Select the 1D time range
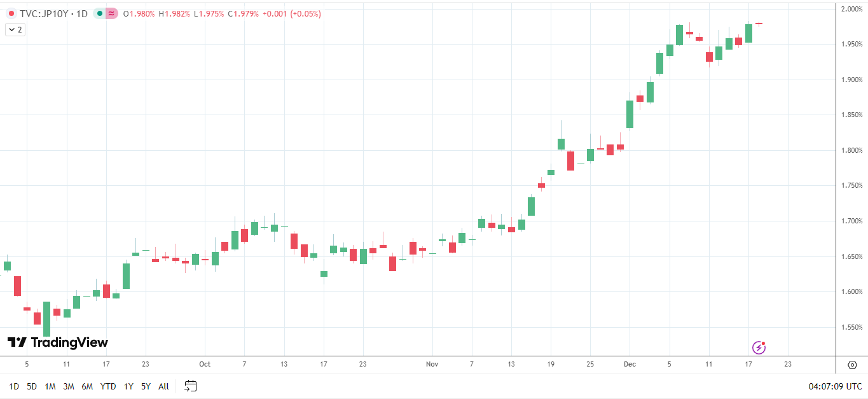The height and width of the screenshot is (399, 868). 14,386
